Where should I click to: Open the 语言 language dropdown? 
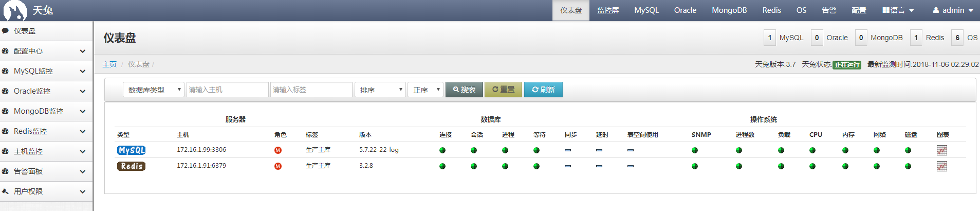pos(898,10)
